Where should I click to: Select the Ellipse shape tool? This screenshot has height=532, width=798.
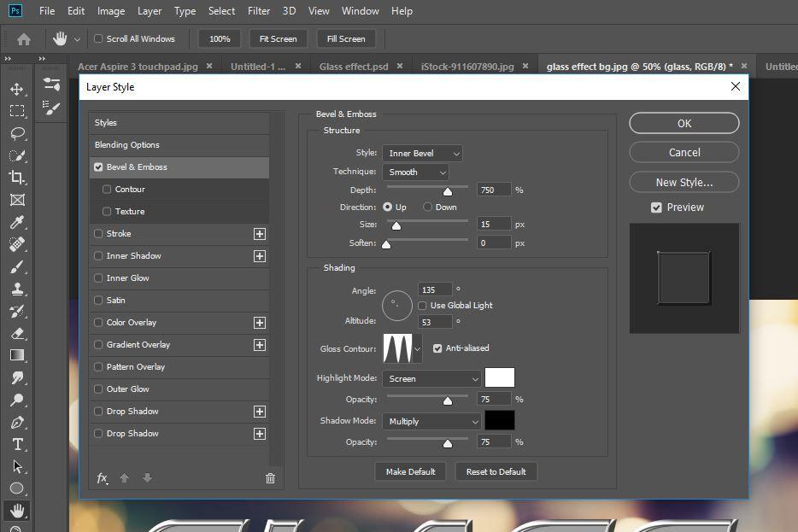(x=17, y=488)
